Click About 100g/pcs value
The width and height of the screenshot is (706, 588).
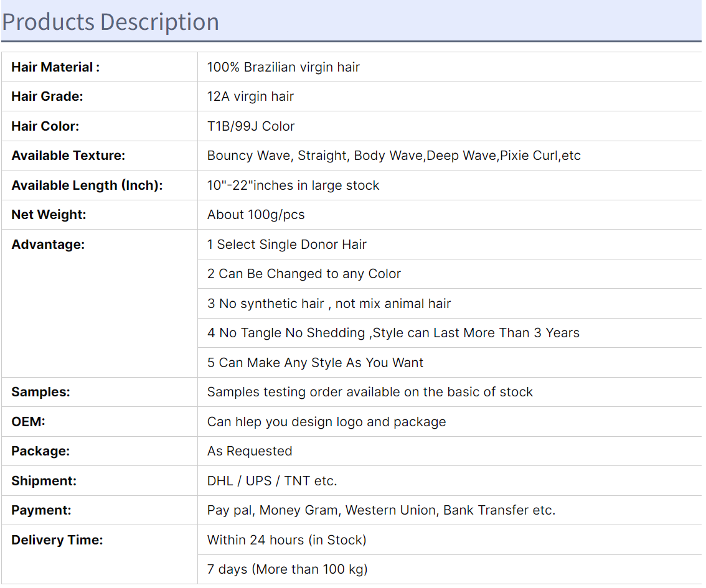(x=256, y=215)
